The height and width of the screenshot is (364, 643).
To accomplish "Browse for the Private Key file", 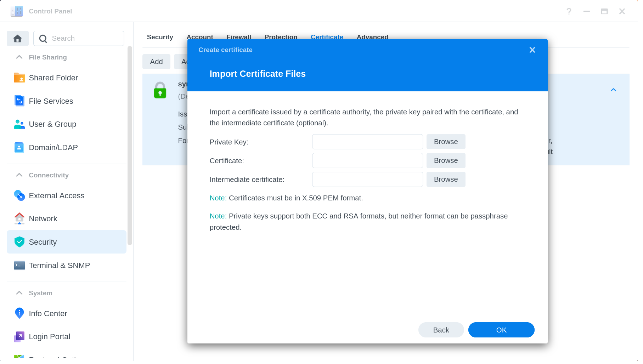I will [446, 142].
